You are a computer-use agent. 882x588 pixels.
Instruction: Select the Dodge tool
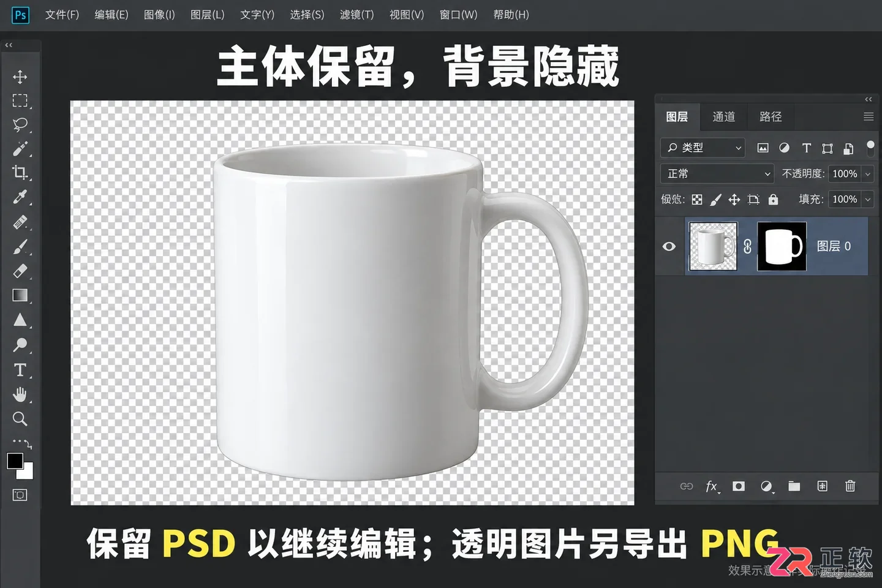click(x=20, y=345)
